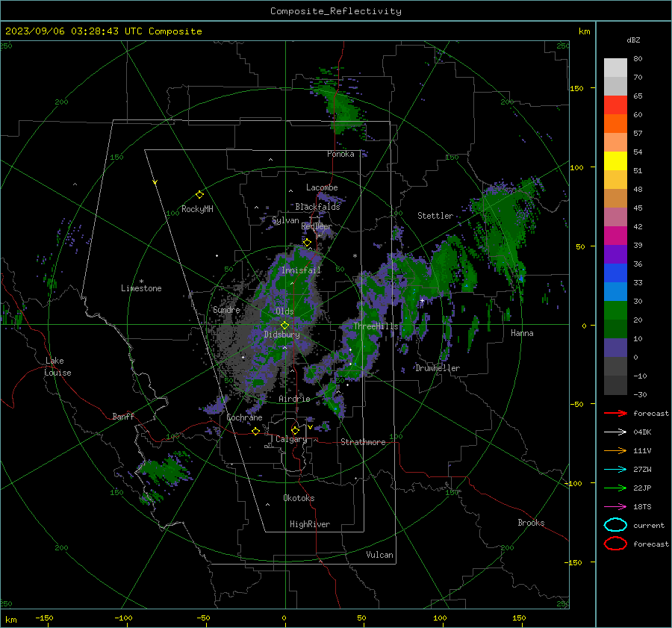The height and width of the screenshot is (628, 672).
Task: Click the Hanna town label
Action: pyautogui.click(x=522, y=333)
